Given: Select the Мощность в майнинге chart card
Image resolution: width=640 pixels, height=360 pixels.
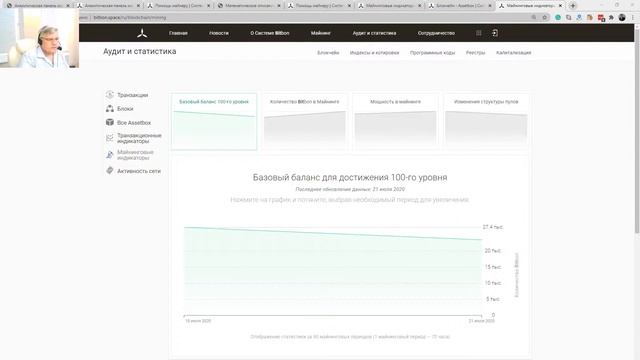Looking at the screenshot, I should [x=395, y=122].
